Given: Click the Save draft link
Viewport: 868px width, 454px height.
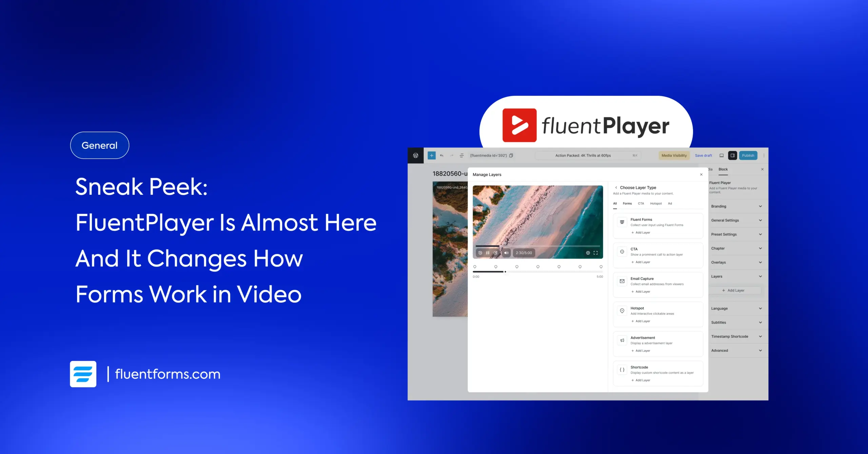Looking at the screenshot, I should tap(704, 156).
